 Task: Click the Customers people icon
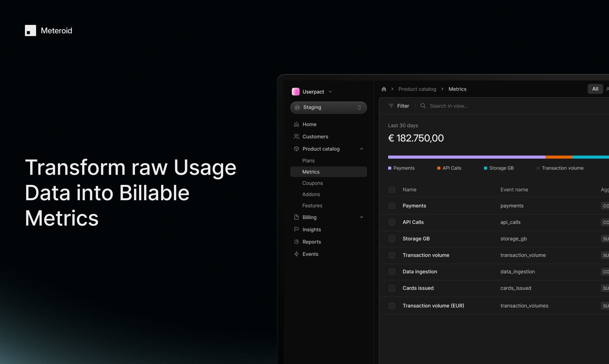click(296, 137)
